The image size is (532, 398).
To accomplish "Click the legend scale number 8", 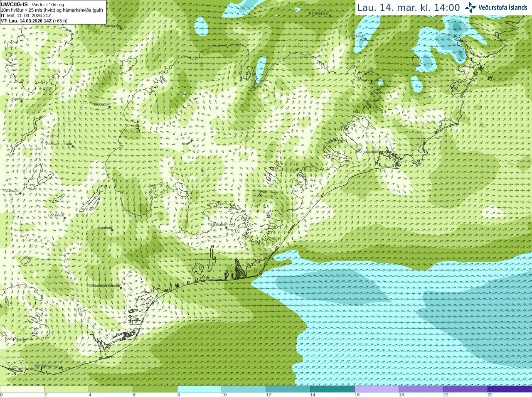I will tap(179, 395).
